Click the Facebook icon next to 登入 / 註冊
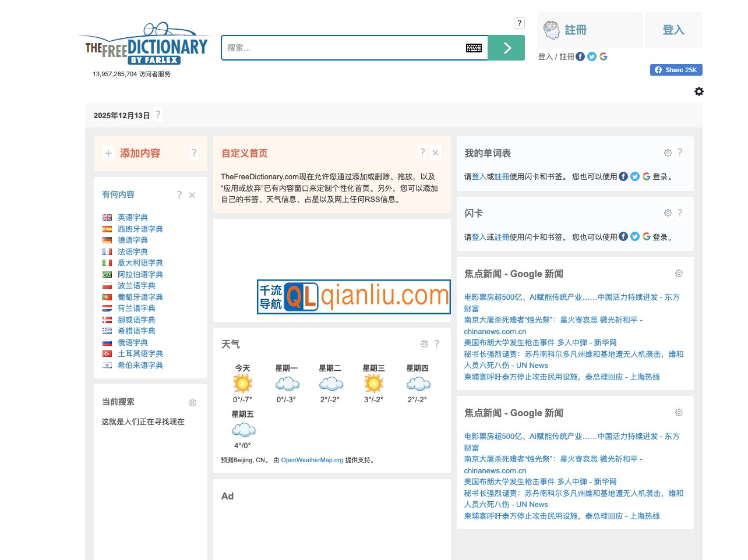Viewport: 748px width, 560px height. pos(580,56)
